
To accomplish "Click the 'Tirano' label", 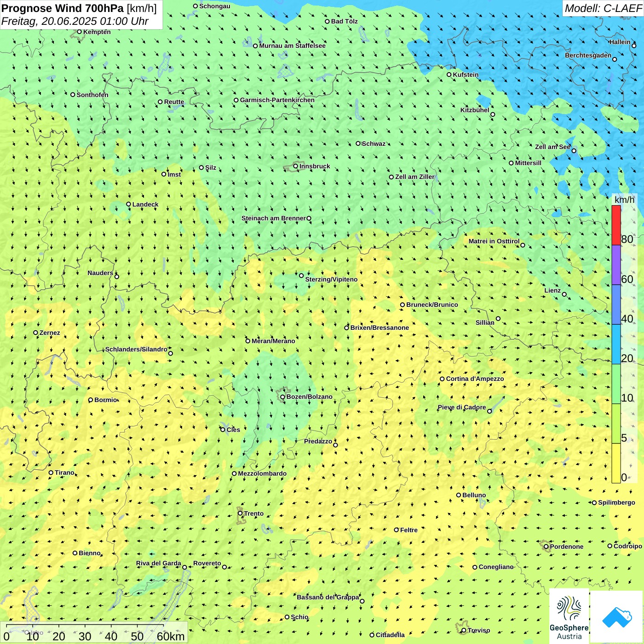I will pos(64,472).
